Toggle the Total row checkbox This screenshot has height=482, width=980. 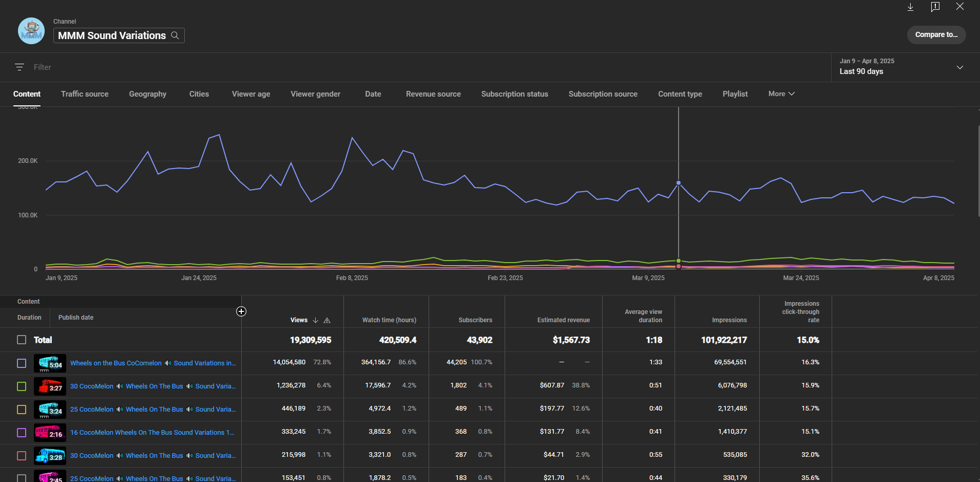coord(22,340)
